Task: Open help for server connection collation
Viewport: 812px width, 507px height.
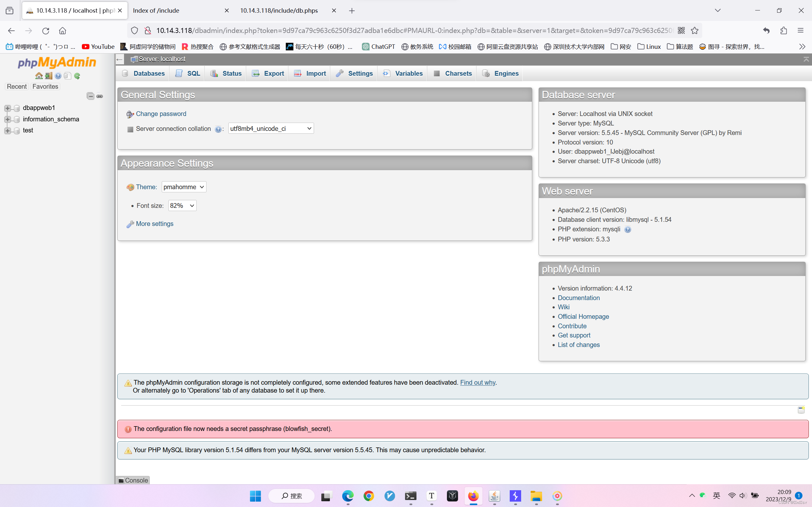Action: [x=219, y=129]
